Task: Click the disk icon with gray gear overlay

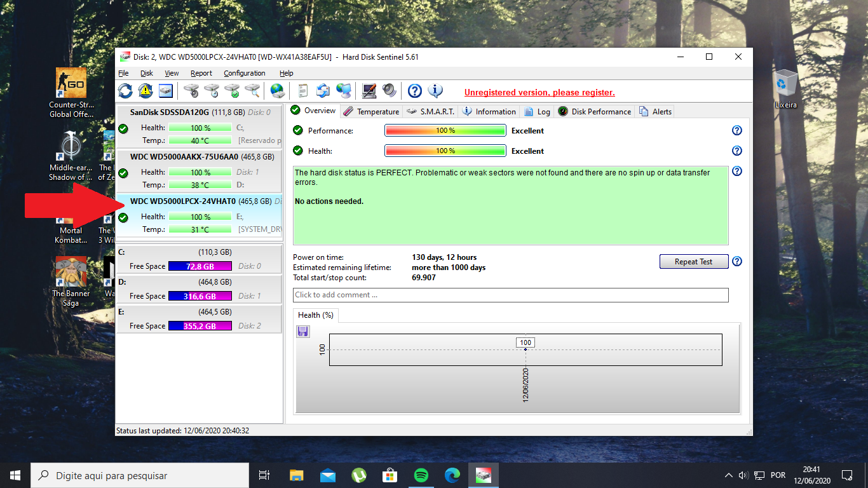Action: 191,91
